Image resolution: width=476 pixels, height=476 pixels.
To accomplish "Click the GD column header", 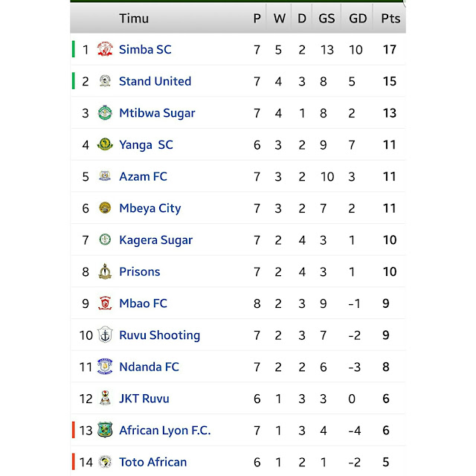I will click(x=358, y=19).
